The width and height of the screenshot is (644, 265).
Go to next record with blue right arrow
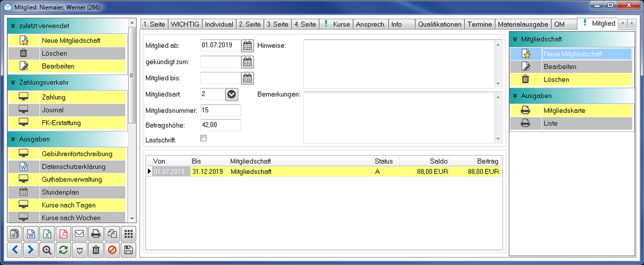[x=31, y=249]
